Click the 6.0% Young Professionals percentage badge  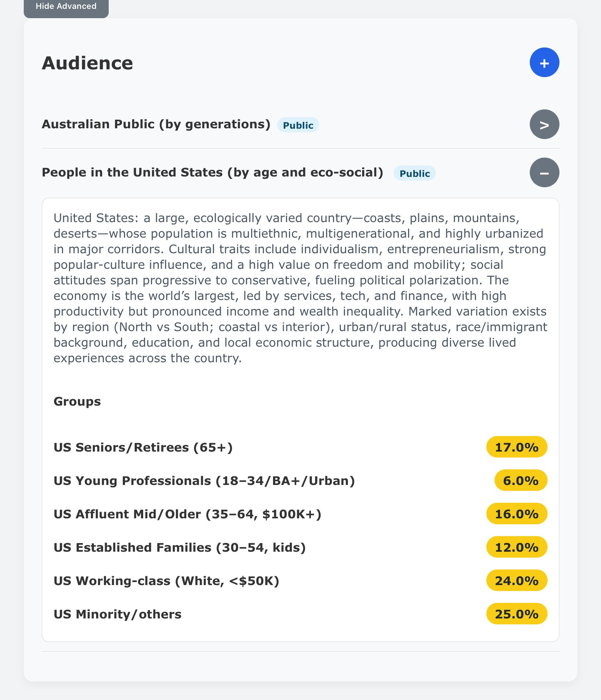[520, 481]
